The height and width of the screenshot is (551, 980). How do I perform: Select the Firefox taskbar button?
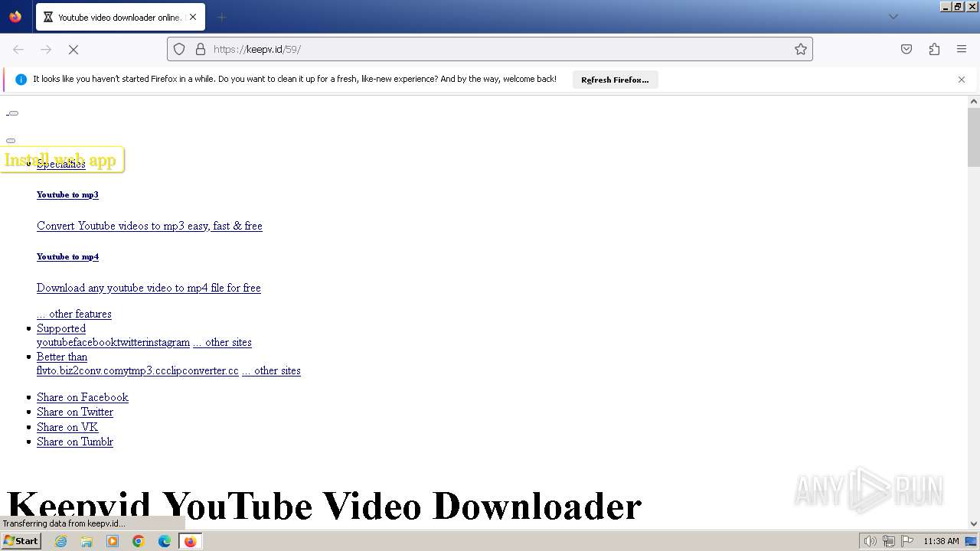(190, 541)
